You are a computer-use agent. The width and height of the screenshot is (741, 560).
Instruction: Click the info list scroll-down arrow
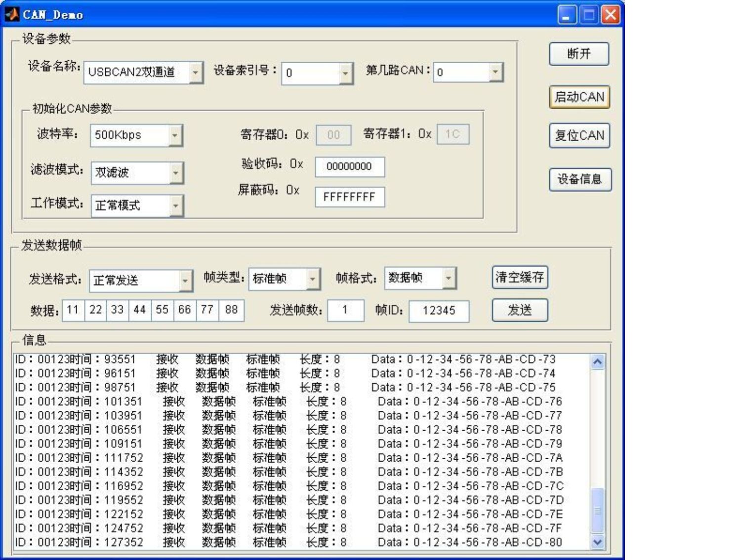pos(597,542)
